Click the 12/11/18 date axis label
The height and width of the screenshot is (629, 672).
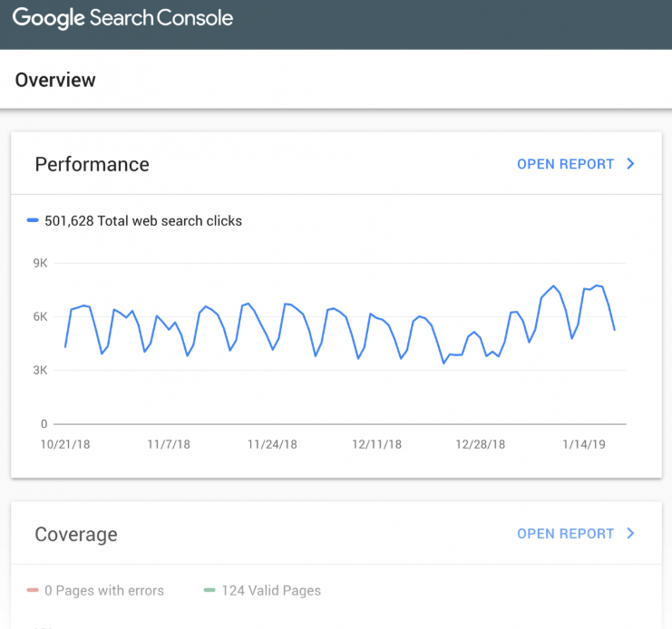click(x=376, y=444)
